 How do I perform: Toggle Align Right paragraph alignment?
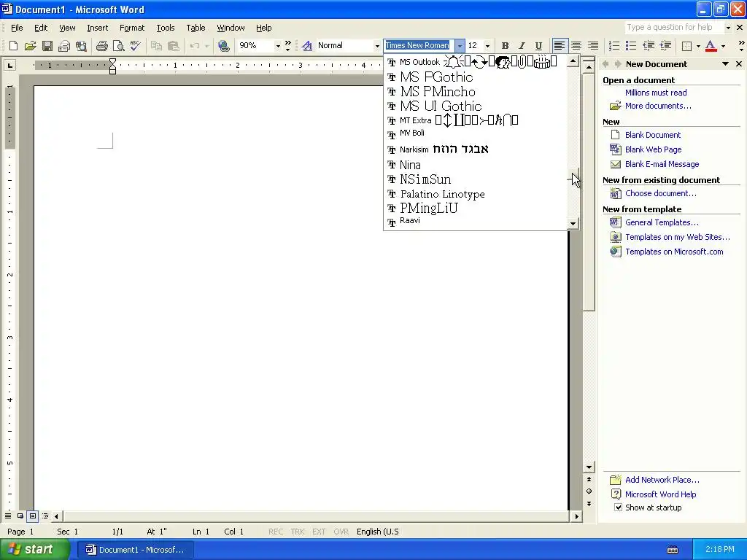(592, 46)
